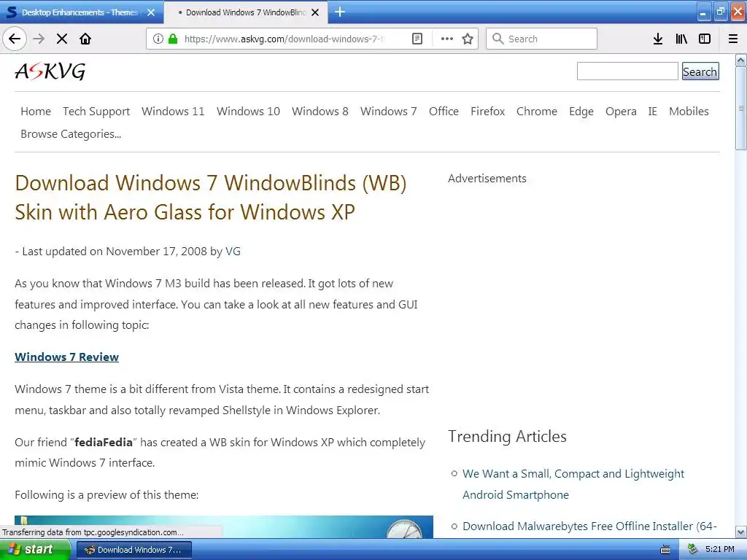
Task: Open page actions three-dots menu
Action: pos(447,39)
